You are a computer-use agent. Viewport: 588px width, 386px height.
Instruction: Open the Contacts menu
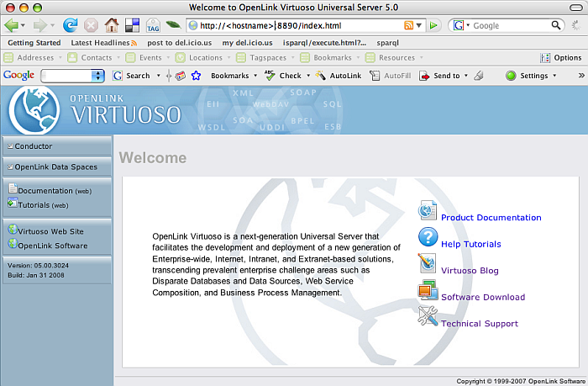tap(94, 58)
